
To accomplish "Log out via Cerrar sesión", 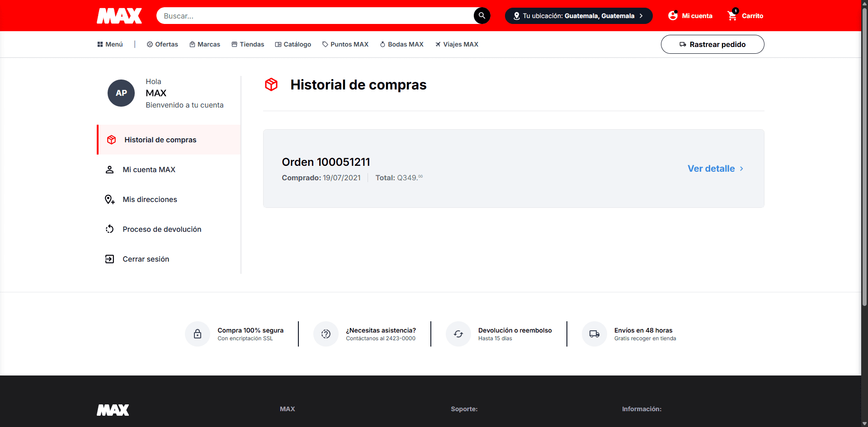I will point(146,259).
